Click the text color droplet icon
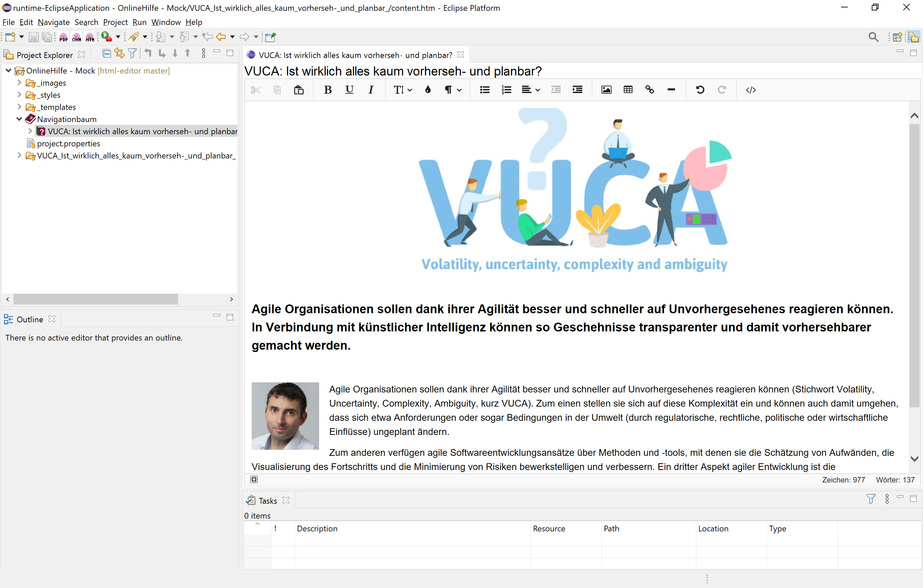The width and height of the screenshot is (923, 588). [428, 90]
